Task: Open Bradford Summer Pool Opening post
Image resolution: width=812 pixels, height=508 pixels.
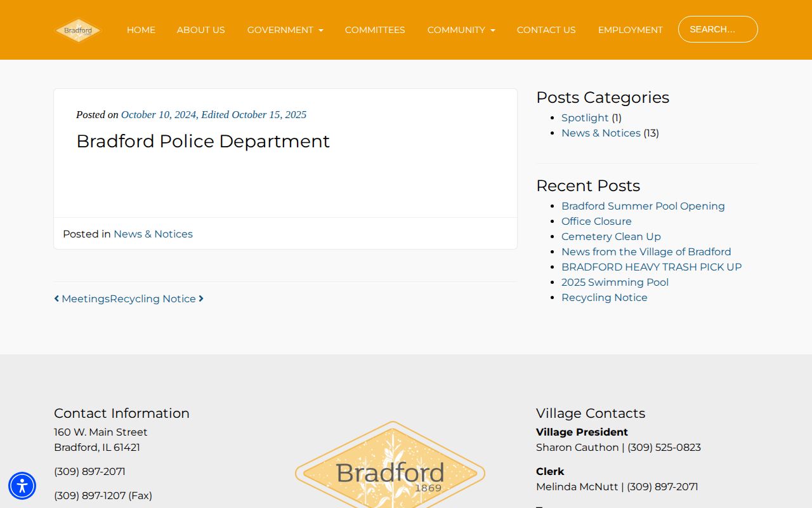Action: coord(643,206)
